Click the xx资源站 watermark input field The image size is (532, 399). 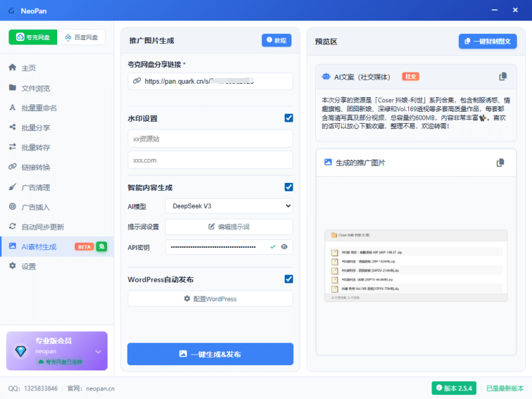tap(210, 139)
